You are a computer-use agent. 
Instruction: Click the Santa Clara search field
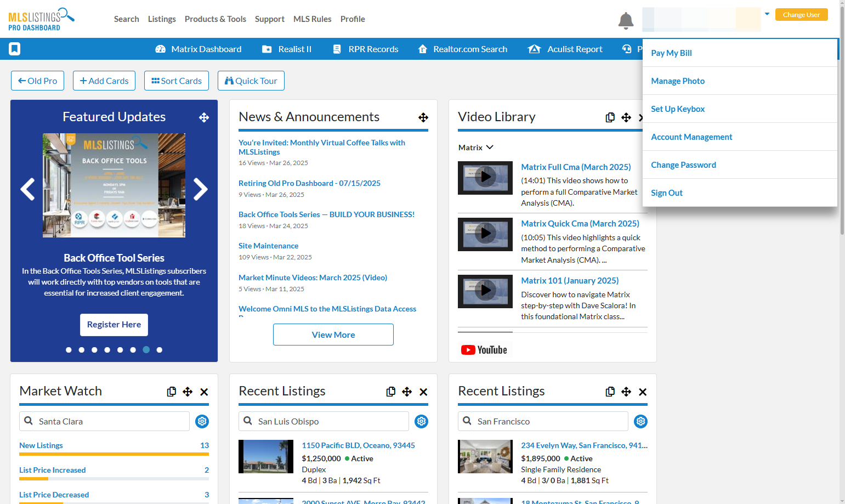104,421
